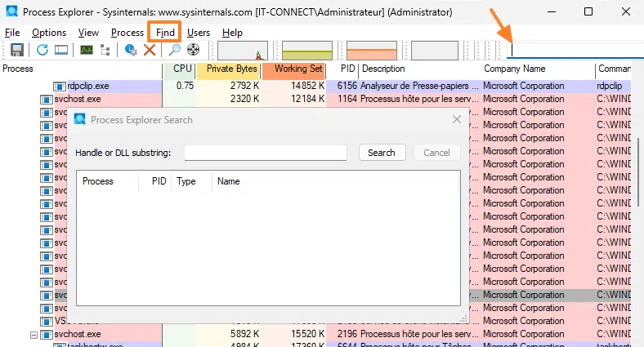This screenshot has height=347, width=644.
Task: Select the Find Window's Process crosshair icon
Action: pyautogui.click(x=194, y=51)
